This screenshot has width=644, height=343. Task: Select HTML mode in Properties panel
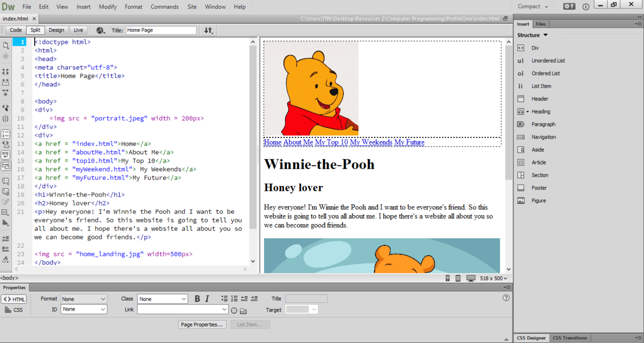point(14,300)
